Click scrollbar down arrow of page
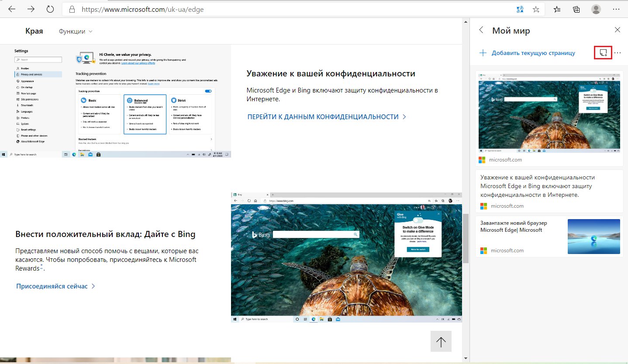The image size is (628, 364). 466,359
